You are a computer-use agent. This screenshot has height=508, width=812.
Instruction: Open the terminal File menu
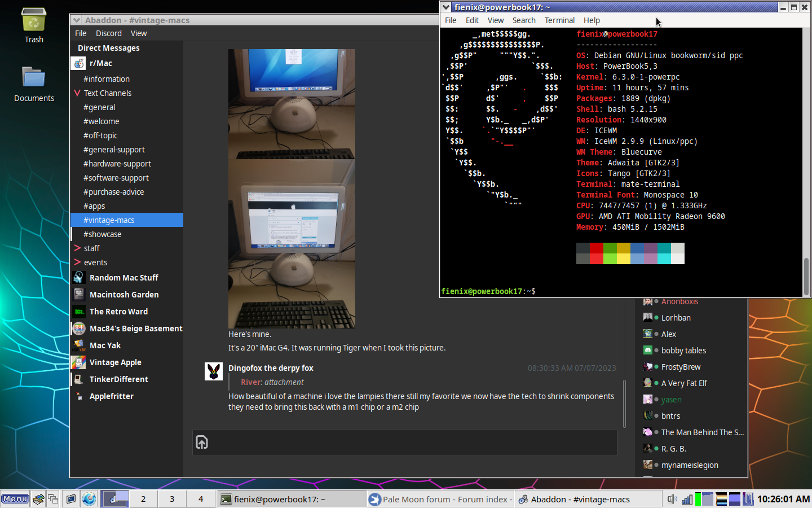pyautogui.click(x=451, y=20)
